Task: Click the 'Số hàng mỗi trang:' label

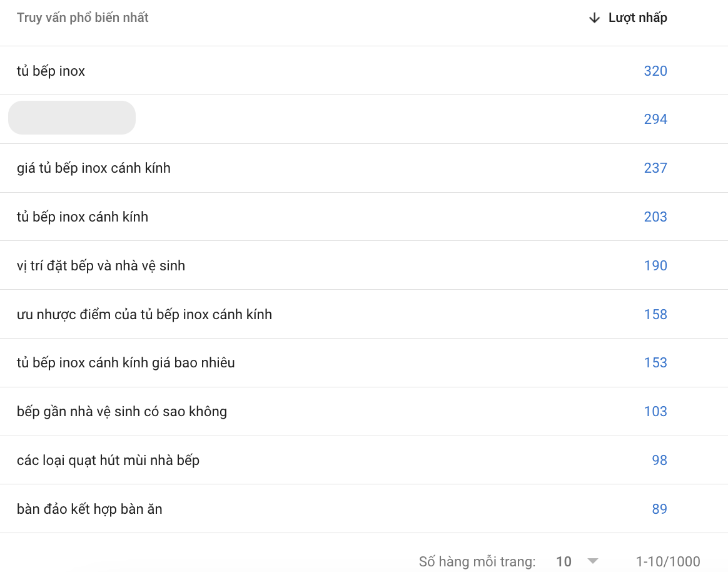Action: (x=477, y=562)
